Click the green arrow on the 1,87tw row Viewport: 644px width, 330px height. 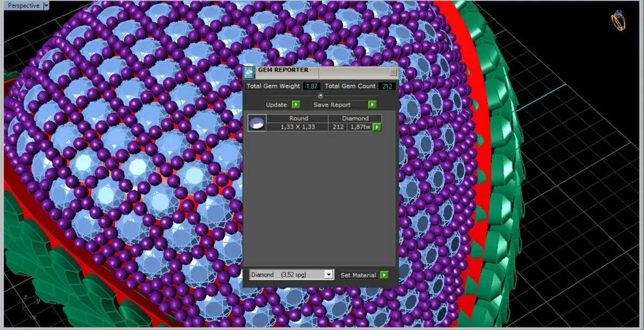click(x=377, y=127)
